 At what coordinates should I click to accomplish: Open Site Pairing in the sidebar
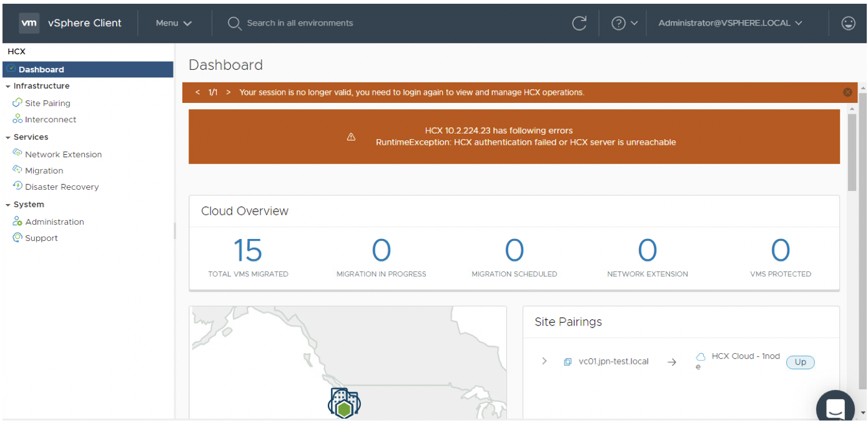tap(47, 103)
